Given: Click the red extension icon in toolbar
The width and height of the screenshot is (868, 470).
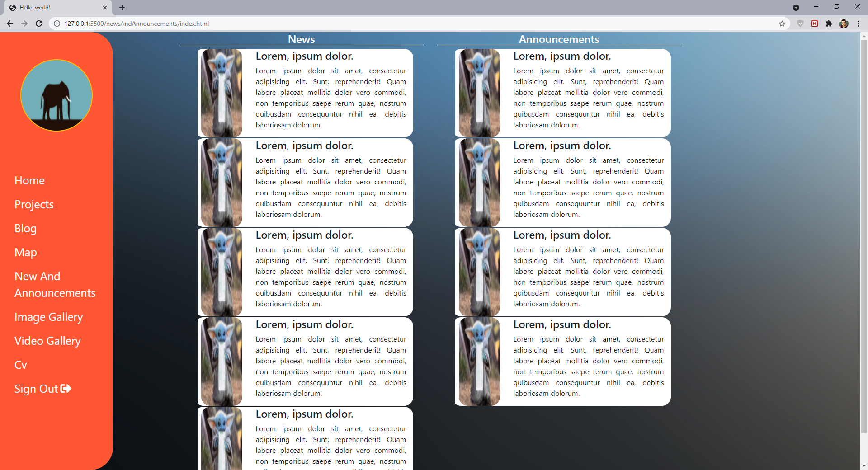Looking at the screenshot, I should coord(815,23).
